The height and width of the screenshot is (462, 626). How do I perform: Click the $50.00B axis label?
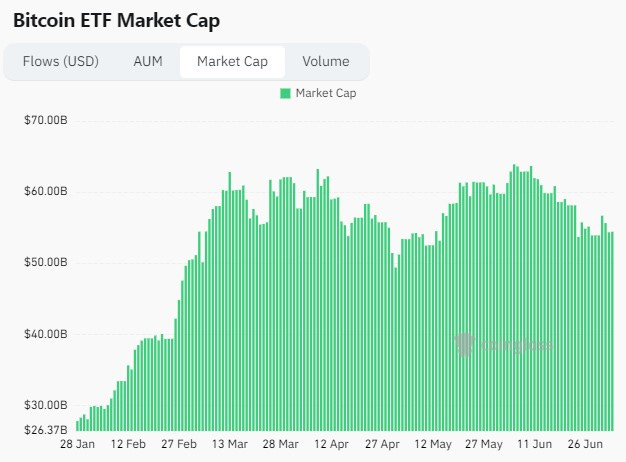(46, 262)
